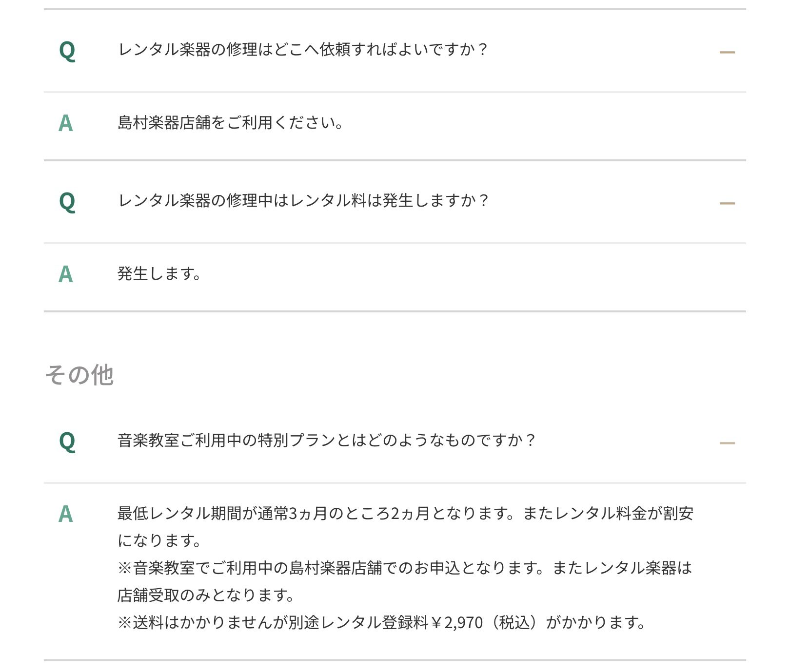Click the Q icon beside the repair-location question
The height and width of the screenshot is (672, 790).
tap(67, 51)
